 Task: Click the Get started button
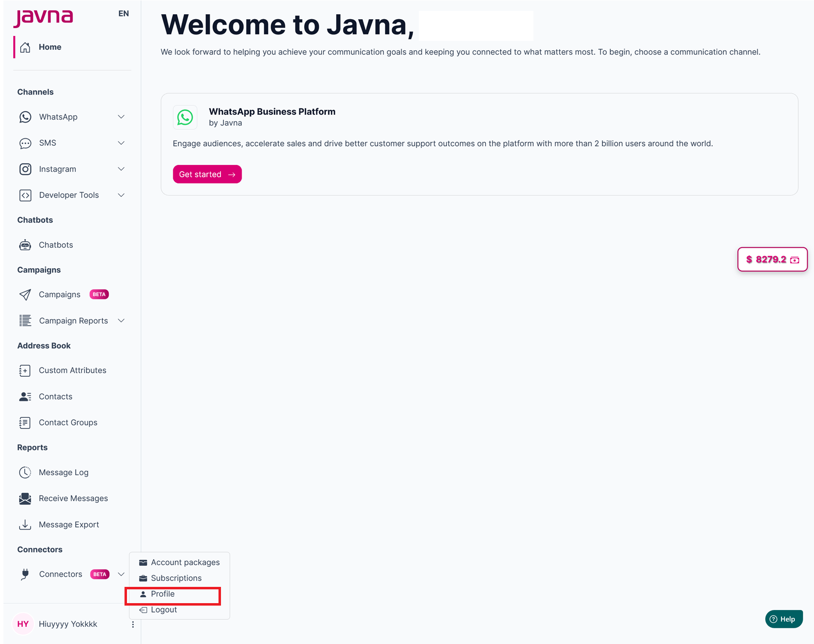[207, 174]
